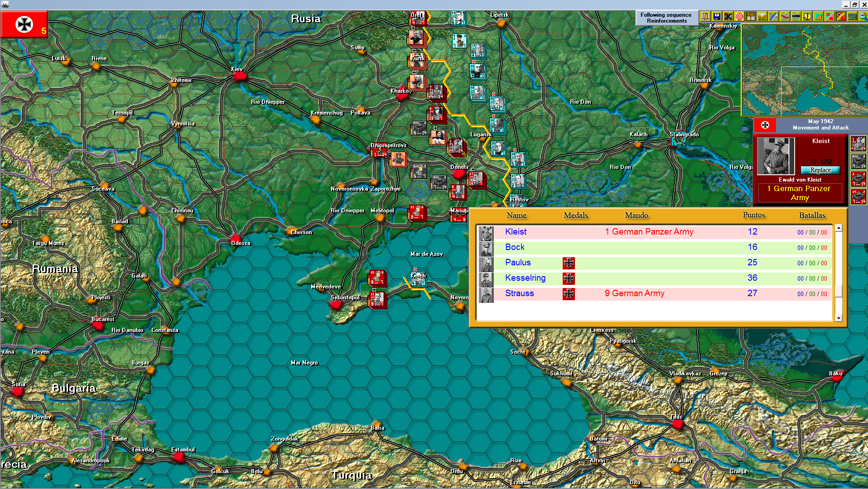Viewport: 868px width, 489px height.
Task: Select the rivers display toolbar icon
Action: [x=773, y=16]
